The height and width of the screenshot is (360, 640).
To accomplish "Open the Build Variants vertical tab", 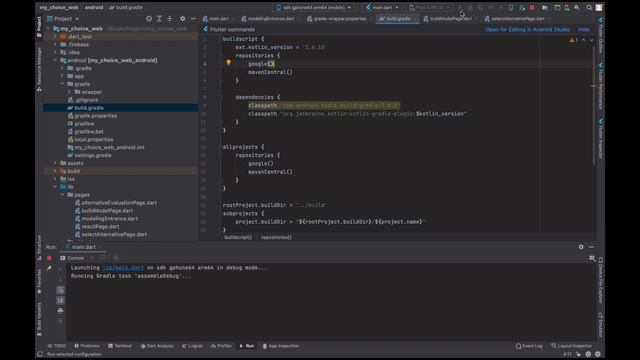I will [x=39, y=319].
